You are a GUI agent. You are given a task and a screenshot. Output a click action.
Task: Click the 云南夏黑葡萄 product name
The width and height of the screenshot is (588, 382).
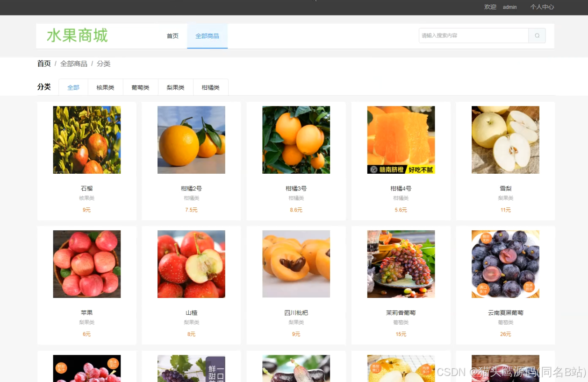pos(506,313)
